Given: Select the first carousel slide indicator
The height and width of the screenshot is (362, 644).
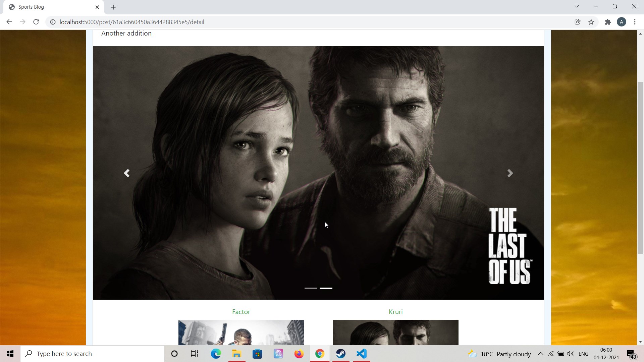Looking at the screenshot, I should [x=311, y=288].
